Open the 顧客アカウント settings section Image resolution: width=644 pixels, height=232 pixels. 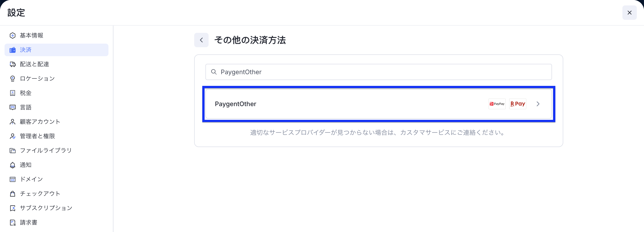click(40, 122)
